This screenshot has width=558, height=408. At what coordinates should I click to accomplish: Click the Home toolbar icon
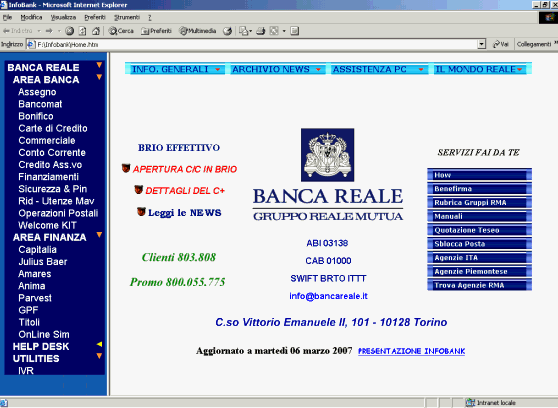(x=96, y=31)
